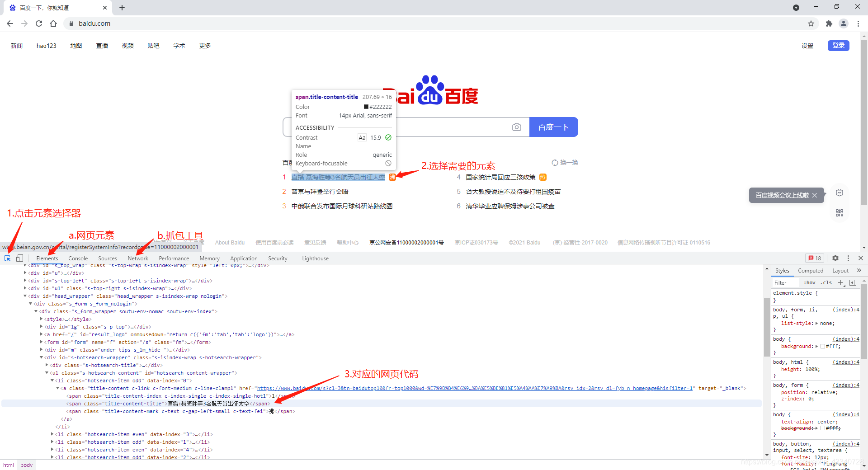Screen dimensions: 868x470
Task: Select the title-content-mark span line
Action: pyautogui.click(x=181, y=411)
